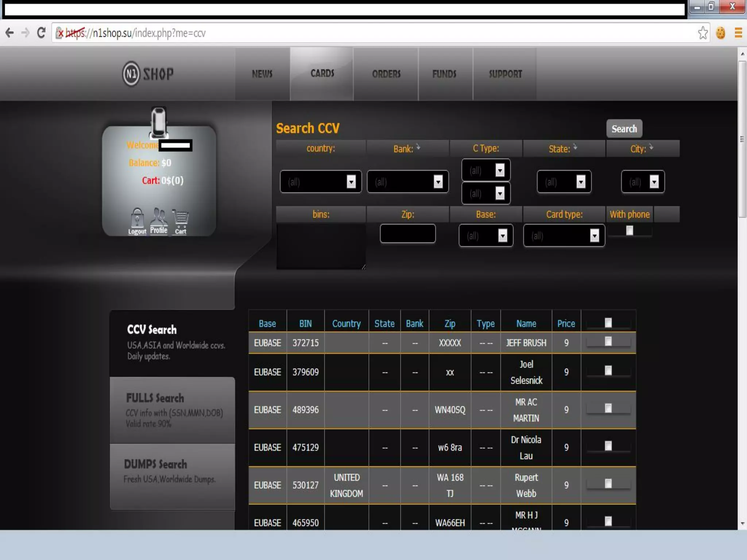The image size is (747, 560).
Task: Click the browser back arrow
Action: 10,33
